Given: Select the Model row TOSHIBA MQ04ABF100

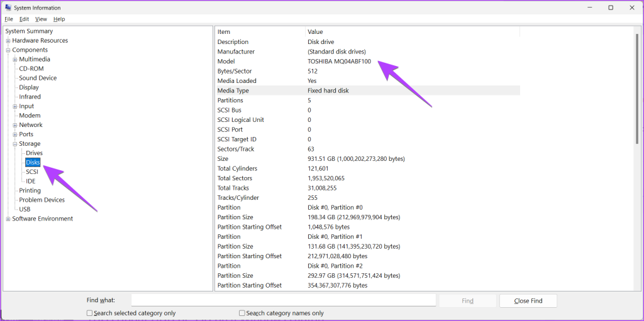Looking at the screenshot, I should pos(367,62).
